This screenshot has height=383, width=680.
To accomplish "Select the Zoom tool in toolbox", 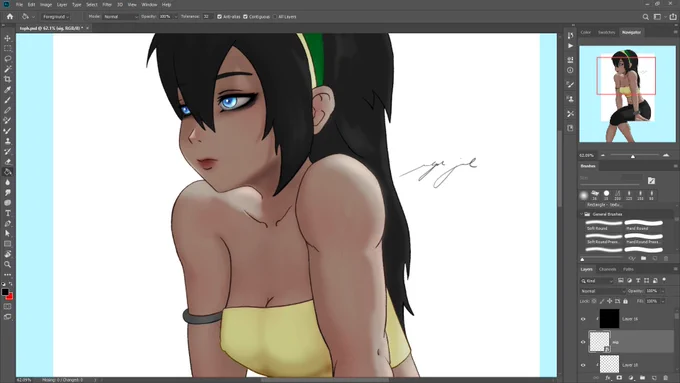I will [x=7, y=264].
